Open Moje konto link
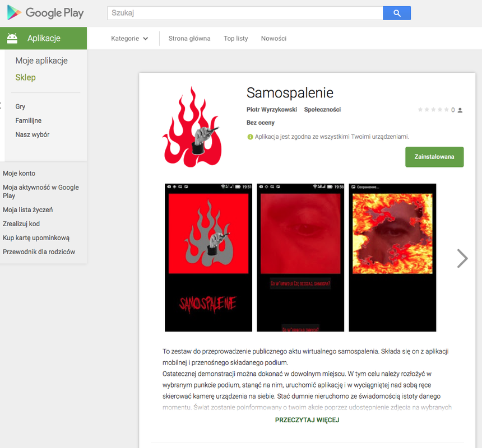 click(x=19, y=174)
